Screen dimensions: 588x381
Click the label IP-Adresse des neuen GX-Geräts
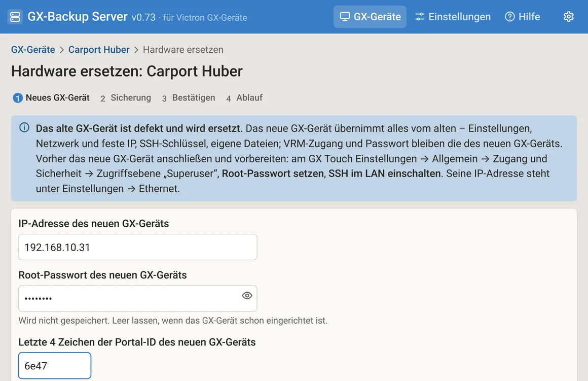(x=94, y=224)
